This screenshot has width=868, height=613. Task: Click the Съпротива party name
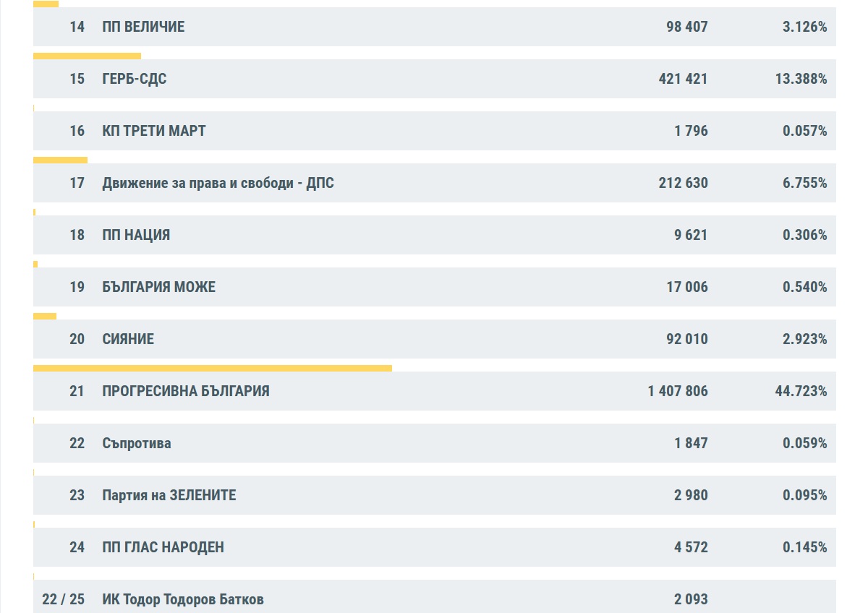coord(137,443)
